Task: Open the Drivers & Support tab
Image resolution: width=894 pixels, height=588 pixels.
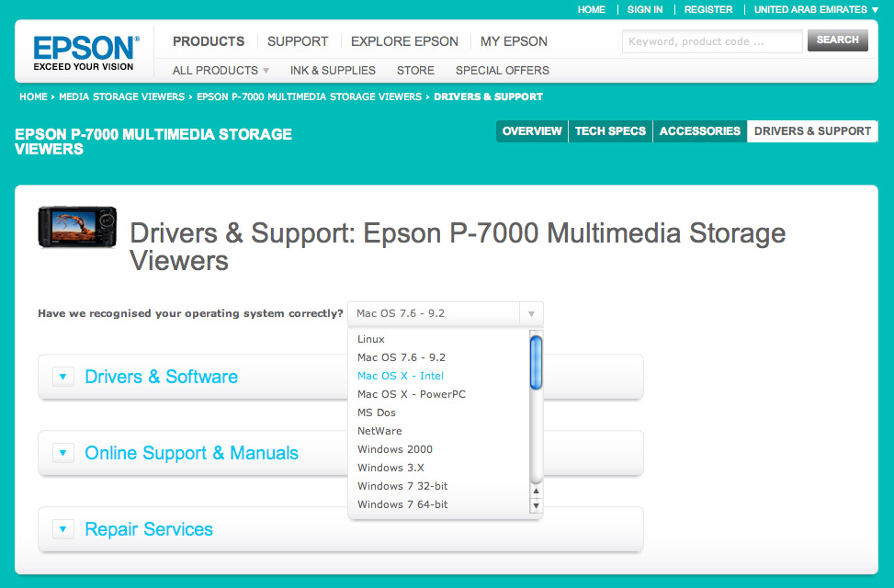Action: [812, 131]
